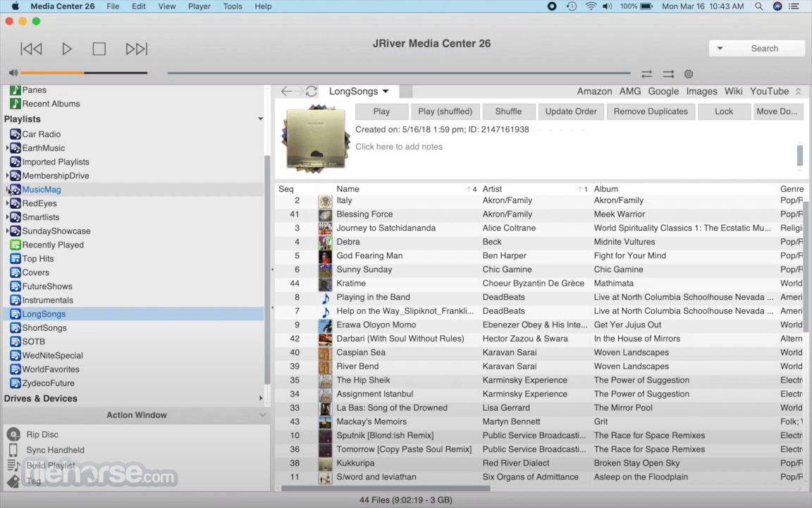
Task: Expand the Smartlists group
Action: pyautogui.click(x=7, y=217)
